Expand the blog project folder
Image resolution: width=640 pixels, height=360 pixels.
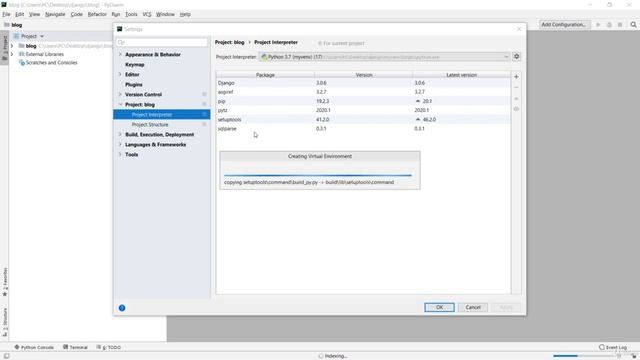tap(12, 46)
